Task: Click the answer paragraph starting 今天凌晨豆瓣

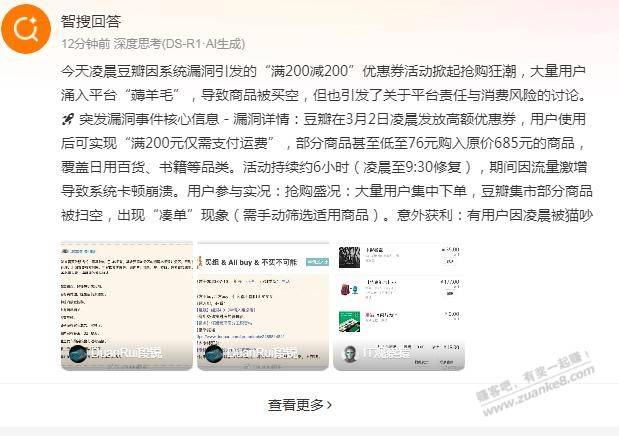Action: click(x=327, y=143)
